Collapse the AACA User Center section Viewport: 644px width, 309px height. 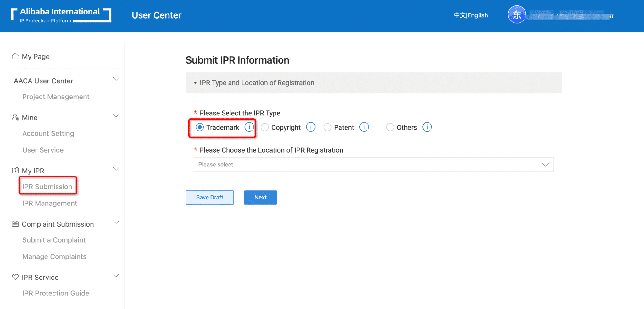(116, 79)
